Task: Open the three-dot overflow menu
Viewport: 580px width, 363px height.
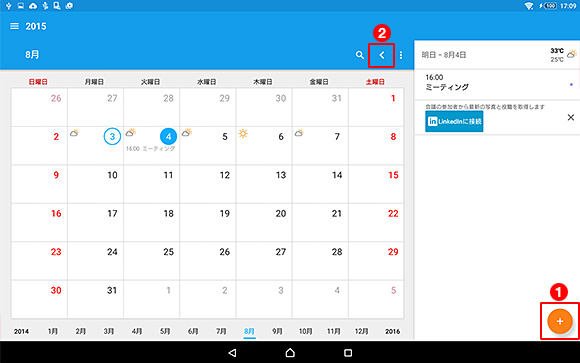Action: point(401,55)
